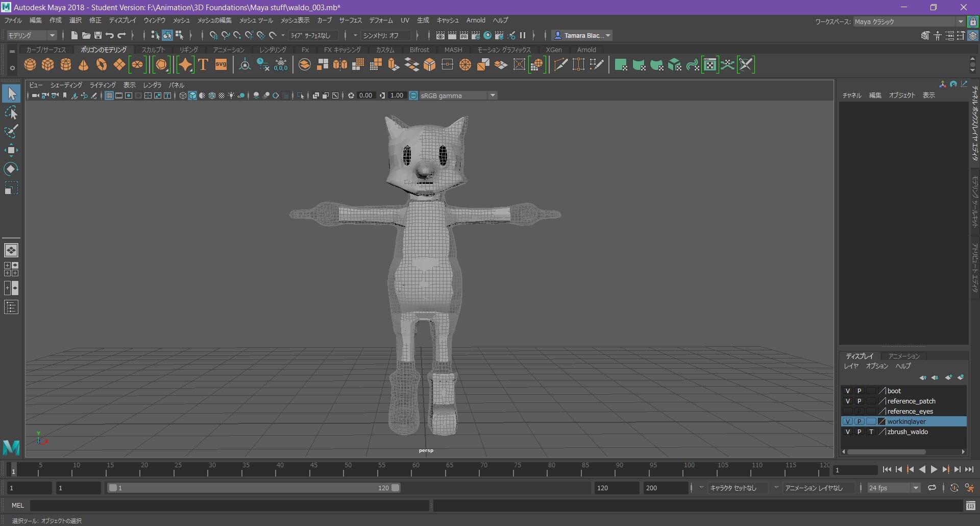The image size is (980, 526).
Task: Click the Tamara Blac.. account button
Action: 582,35
